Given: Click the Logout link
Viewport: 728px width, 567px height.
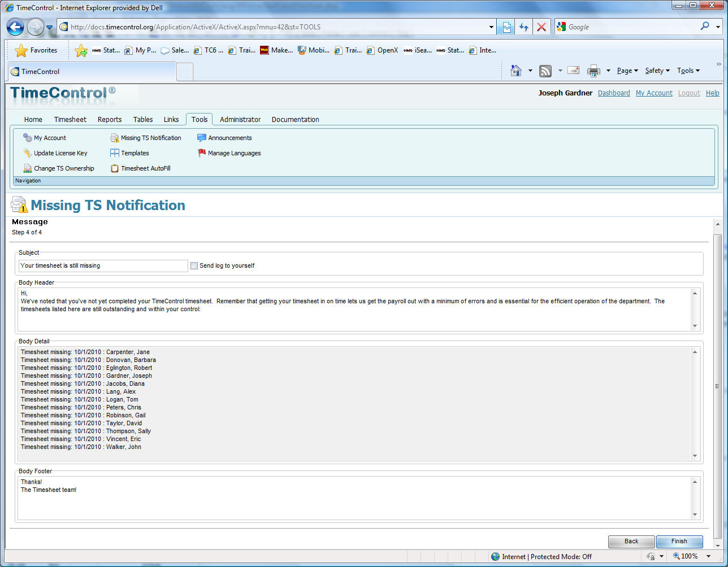Looking at the screenshot, I should click(689, 93).
